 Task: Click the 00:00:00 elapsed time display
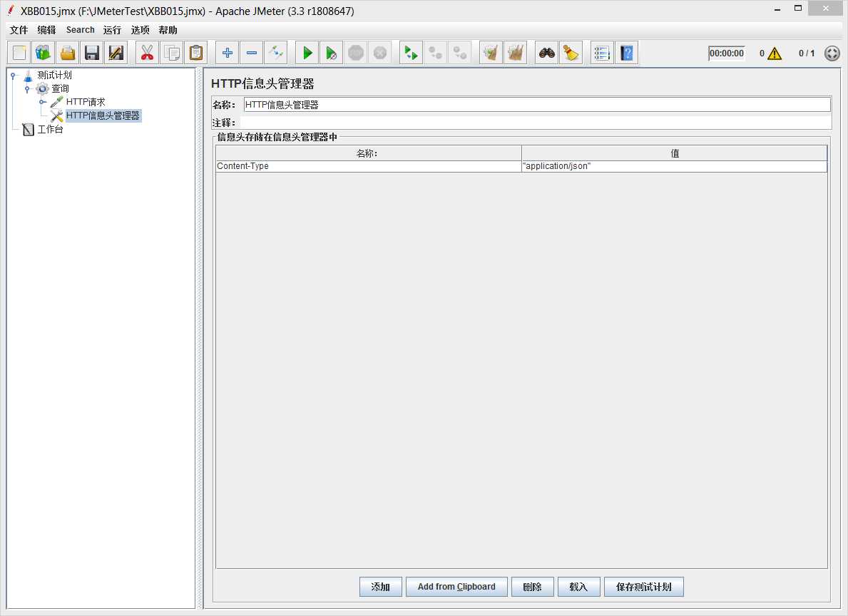[726, 53]
